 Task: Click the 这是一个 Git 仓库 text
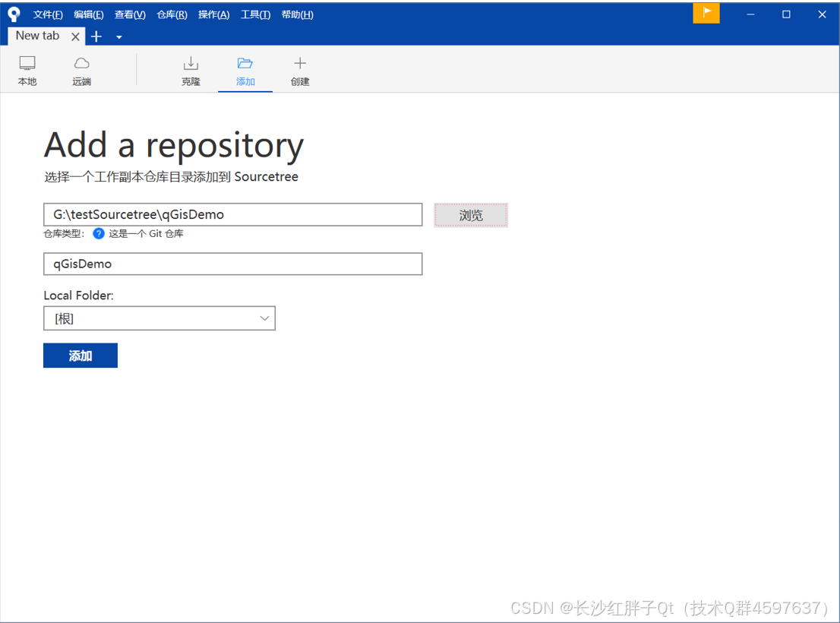coord(146,233)
